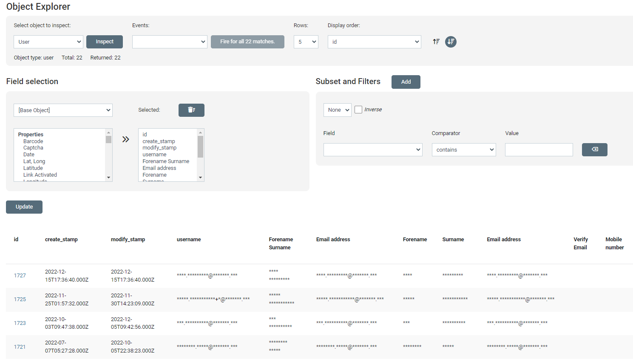This screenshot has width=633, height=364.
Task: Click the filter Value input field
Action: 539,150
